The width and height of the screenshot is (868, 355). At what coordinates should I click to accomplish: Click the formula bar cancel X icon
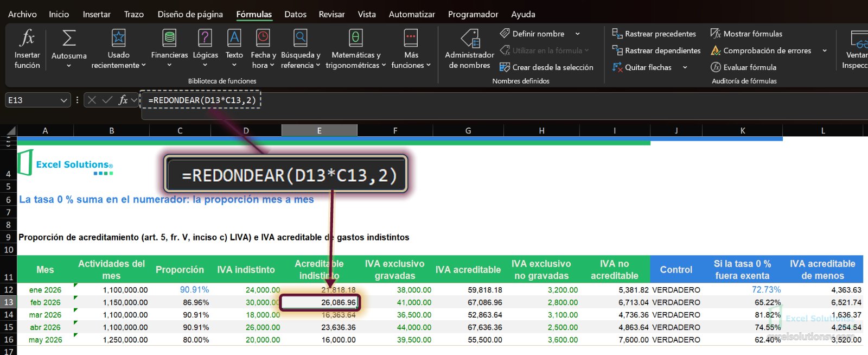tap(92, 100)
